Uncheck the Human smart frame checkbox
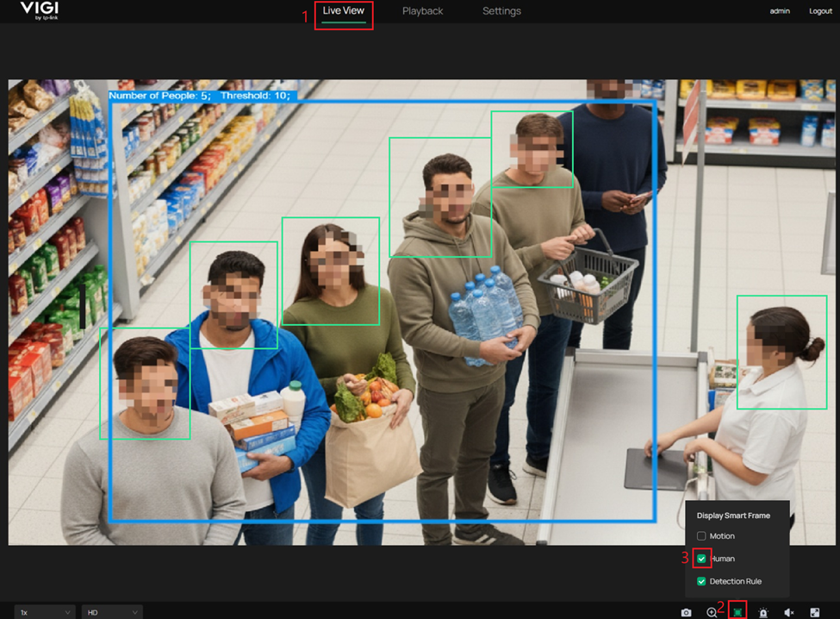The width and height of the screenshot is (840, 619). tap(701, 559)
